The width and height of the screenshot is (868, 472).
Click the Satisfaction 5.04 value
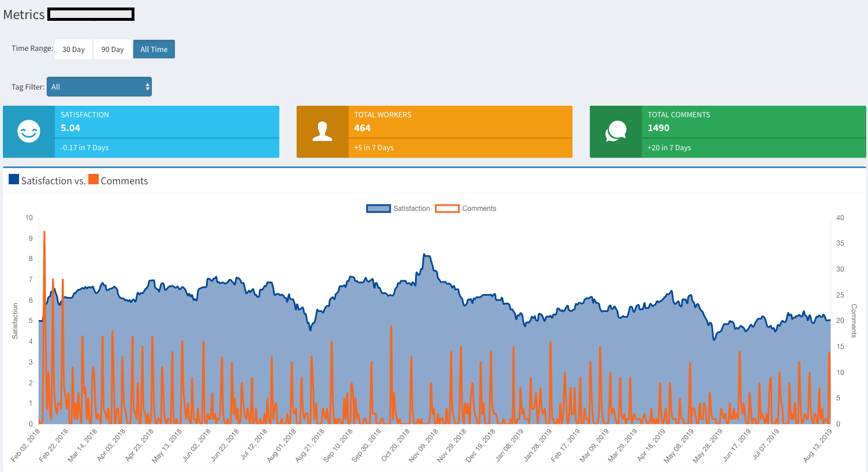pyautogui.click(x=70, y=128)
